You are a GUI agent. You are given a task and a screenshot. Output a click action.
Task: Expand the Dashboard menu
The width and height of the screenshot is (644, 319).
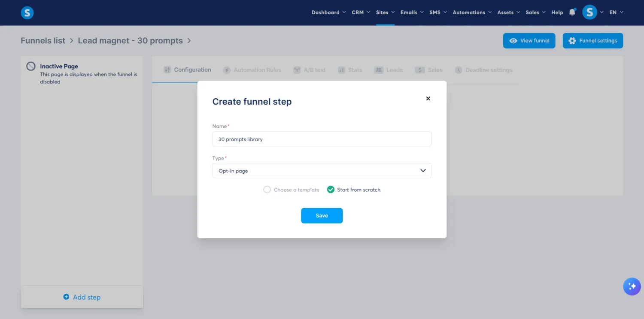[x=328, y=12]
